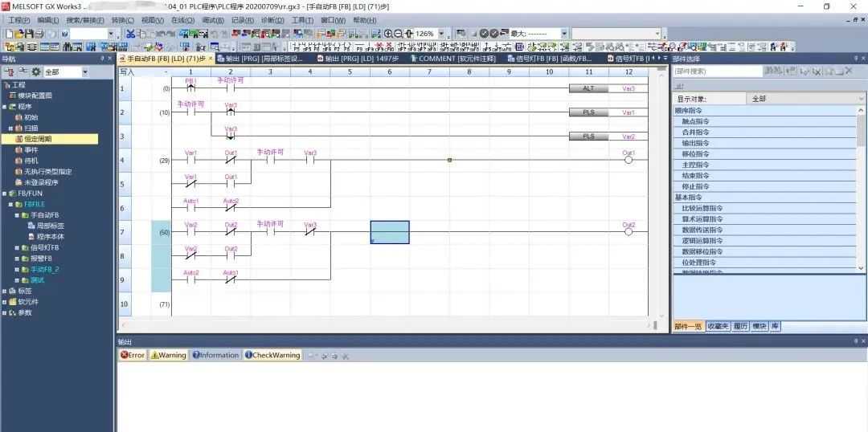The height and width of the screenshot is (432, 868).
Task: Select the ALT instruction block
Action: (x=589, y=88)
